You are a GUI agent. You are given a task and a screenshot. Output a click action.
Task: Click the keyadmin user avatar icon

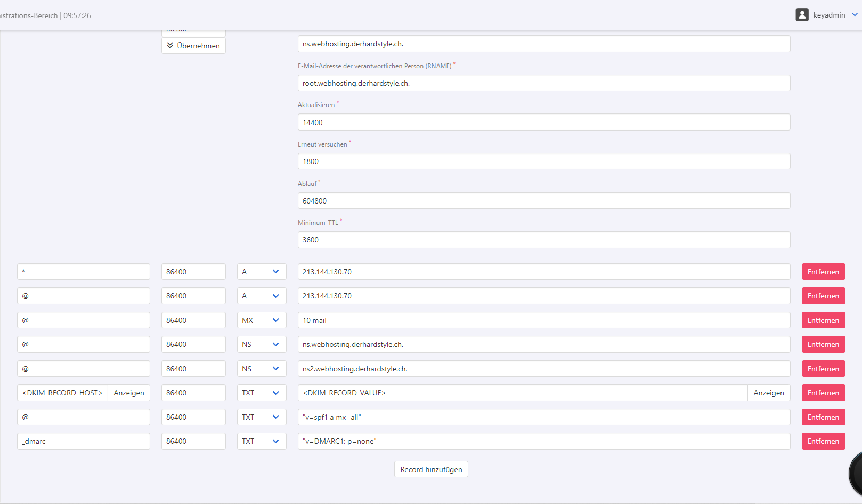(802, 15)
